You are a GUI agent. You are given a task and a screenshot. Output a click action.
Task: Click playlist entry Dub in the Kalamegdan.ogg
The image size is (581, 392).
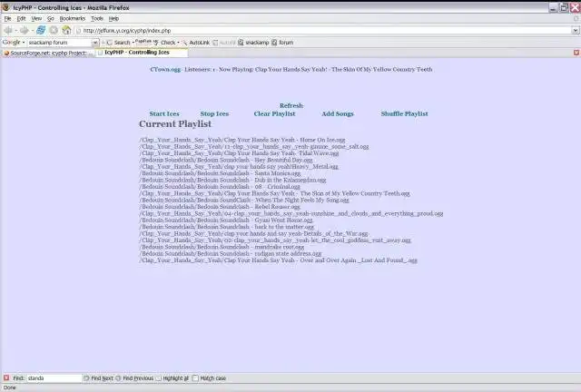pyautogui.click(x=232, y=180)
